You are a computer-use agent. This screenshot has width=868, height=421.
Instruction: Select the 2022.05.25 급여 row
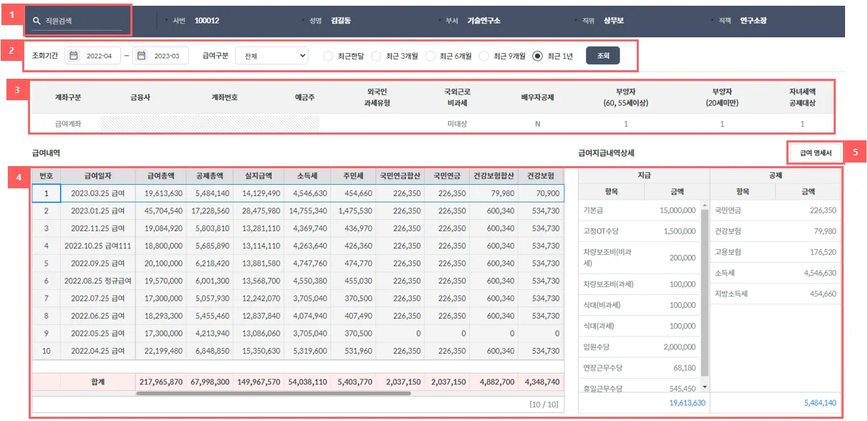pyautogui.click(x=297, y=334)
